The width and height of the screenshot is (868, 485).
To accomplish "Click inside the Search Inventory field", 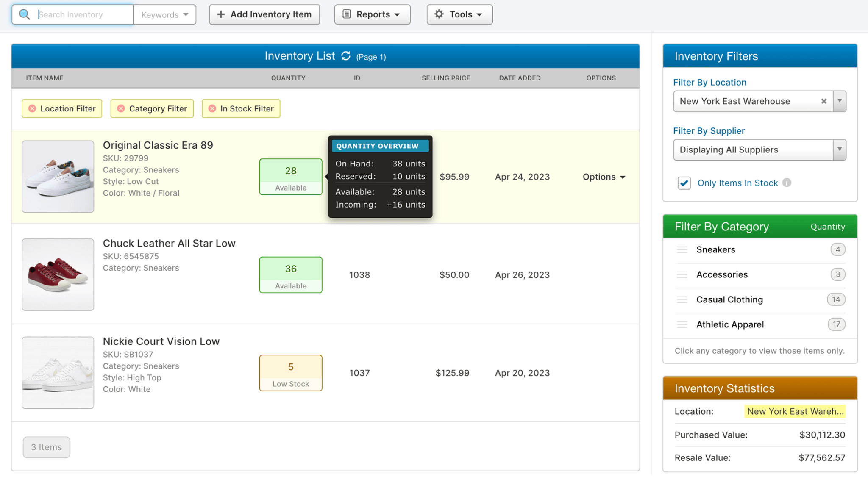I will (83, 14).
